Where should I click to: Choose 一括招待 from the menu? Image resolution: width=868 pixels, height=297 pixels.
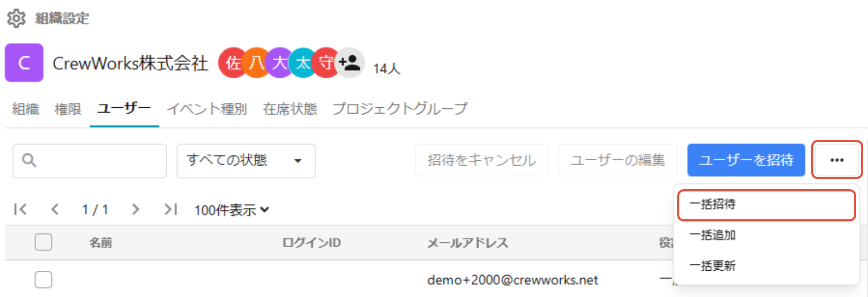click(767, 205)
